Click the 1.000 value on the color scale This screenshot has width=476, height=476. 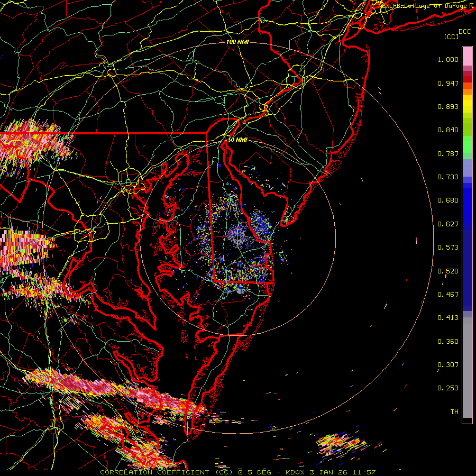[x=448, y=59]
